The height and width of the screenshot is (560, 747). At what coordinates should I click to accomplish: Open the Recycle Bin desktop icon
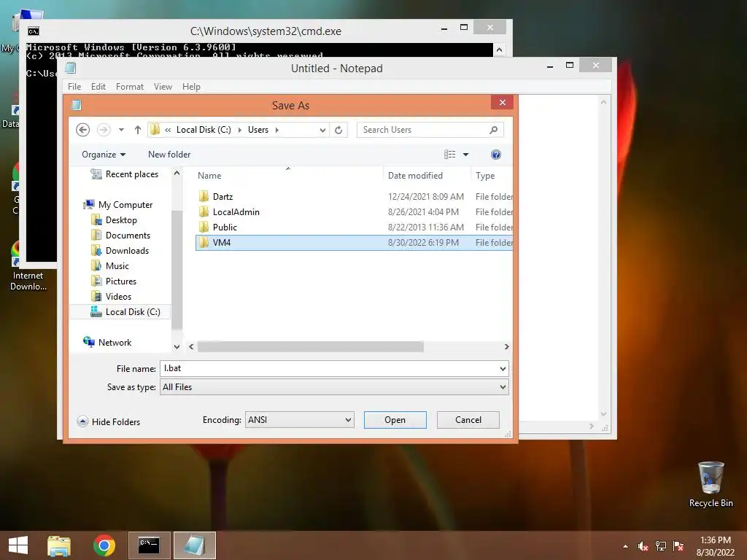pos(711,484)
